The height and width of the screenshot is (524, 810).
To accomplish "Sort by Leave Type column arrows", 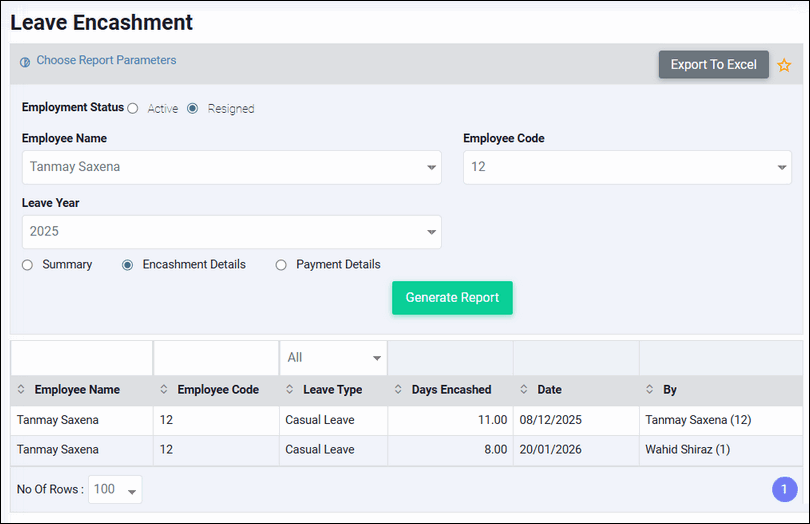I will click(290, 390).
